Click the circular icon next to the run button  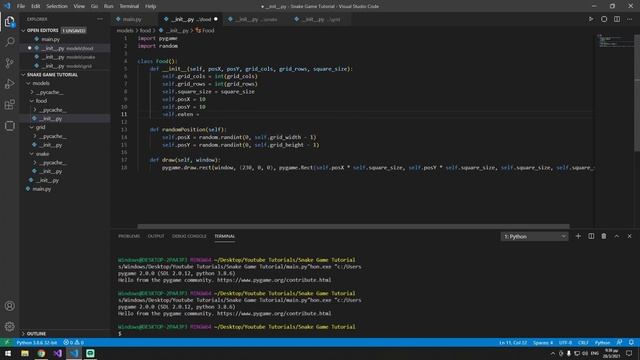pyautogui.click(x=604, y=19)
